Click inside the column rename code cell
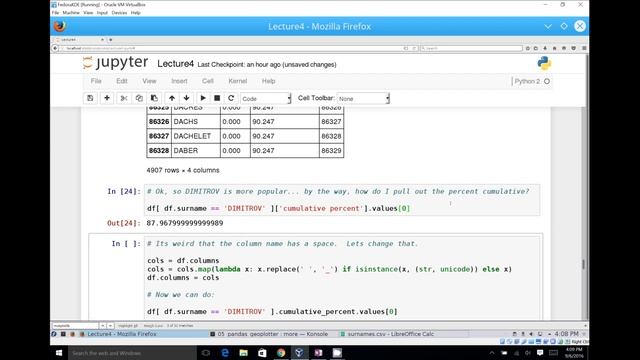 [x=342, y=278]
